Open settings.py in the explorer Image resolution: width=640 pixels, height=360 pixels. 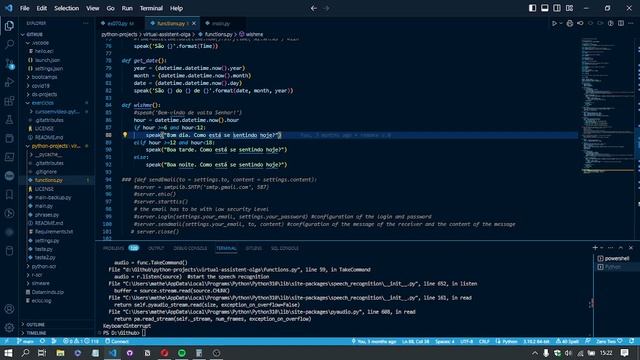coord(47,240)
